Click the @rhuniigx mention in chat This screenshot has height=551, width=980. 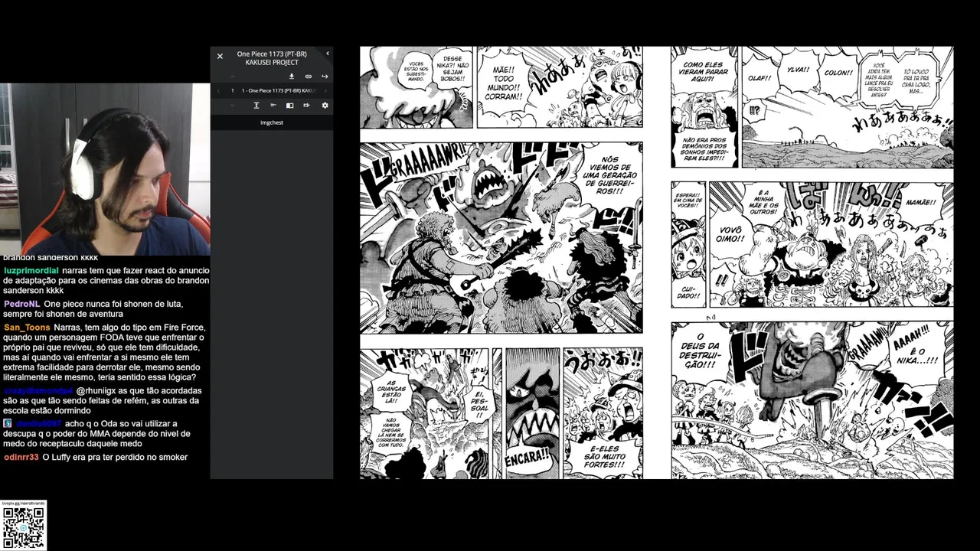(x=95, y=390)
